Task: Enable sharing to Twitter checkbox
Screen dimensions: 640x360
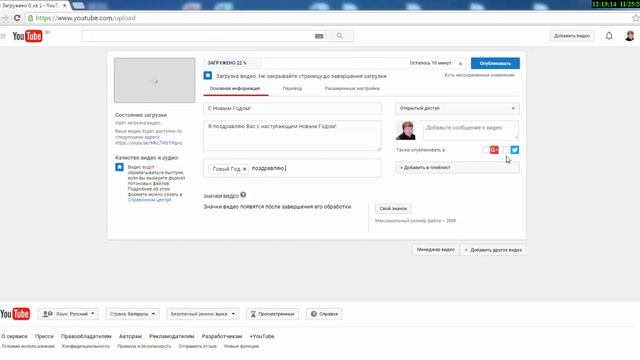Action: click(x=506, y=150)
